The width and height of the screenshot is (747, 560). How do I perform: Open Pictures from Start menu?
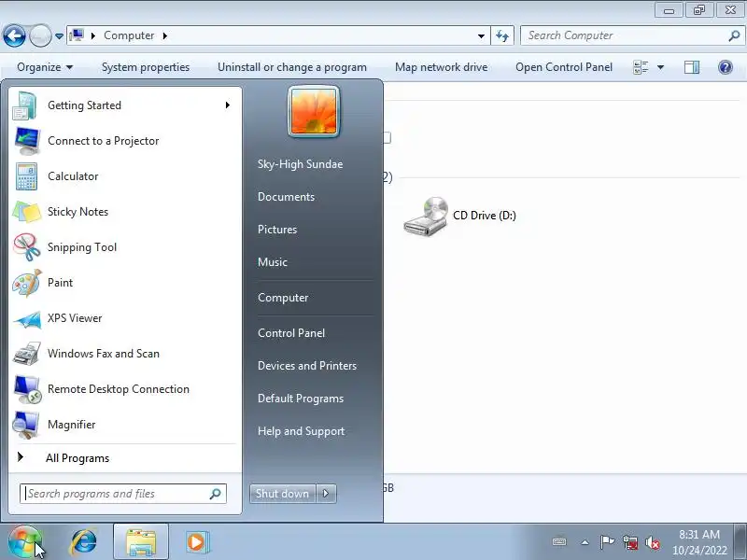tap(277, 230)
